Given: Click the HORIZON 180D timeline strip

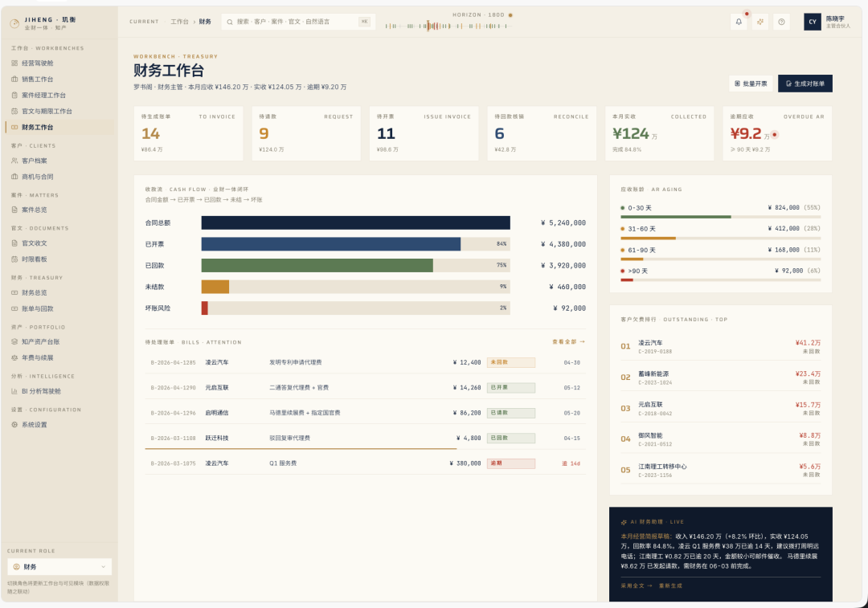Looking at the screenshot, I should 448,26.
